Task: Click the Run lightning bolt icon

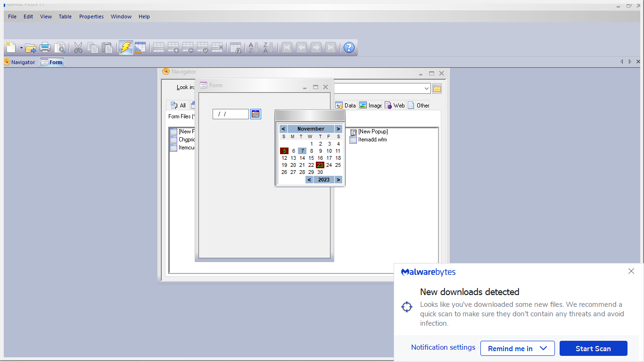Action: pyautogui.click(x=126, y=47)
